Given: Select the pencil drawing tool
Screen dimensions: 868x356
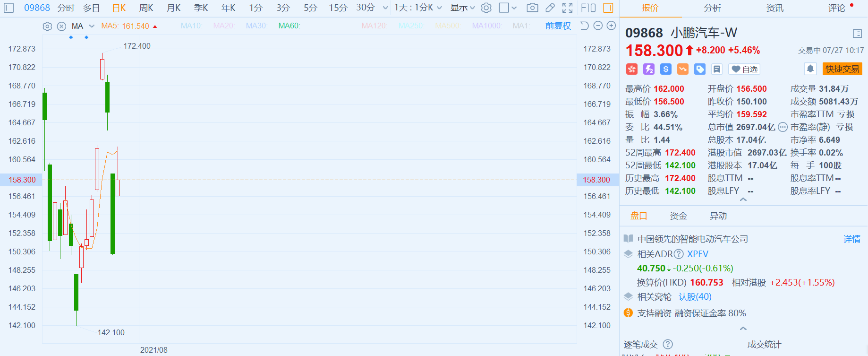Looking at the screenshot, I should pyautogui.click(x=550, y=8).
